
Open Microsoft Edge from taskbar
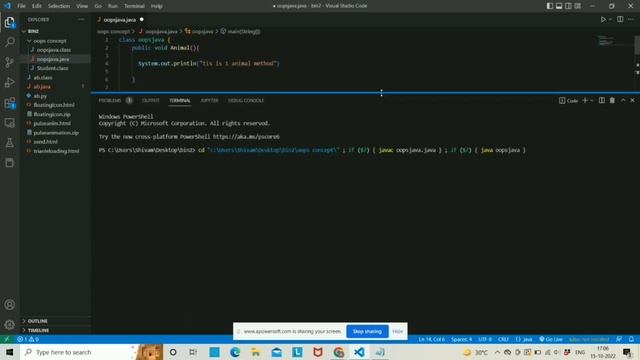235,352
